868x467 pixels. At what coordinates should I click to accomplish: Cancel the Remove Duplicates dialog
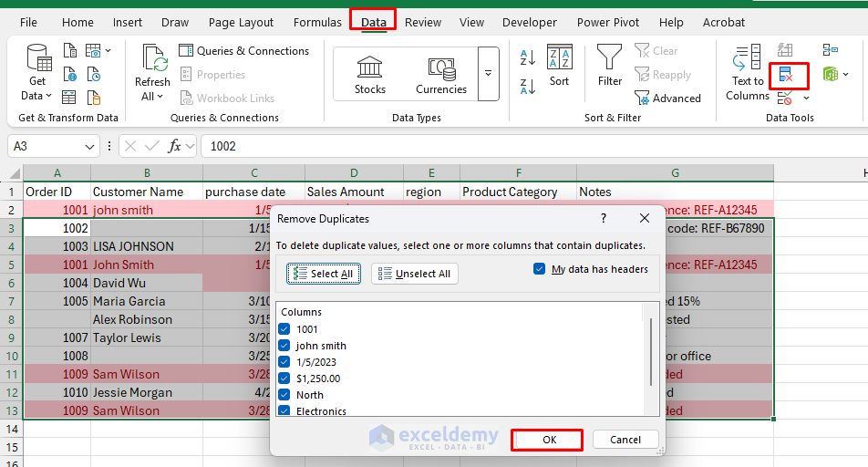(x=625, y=440)
